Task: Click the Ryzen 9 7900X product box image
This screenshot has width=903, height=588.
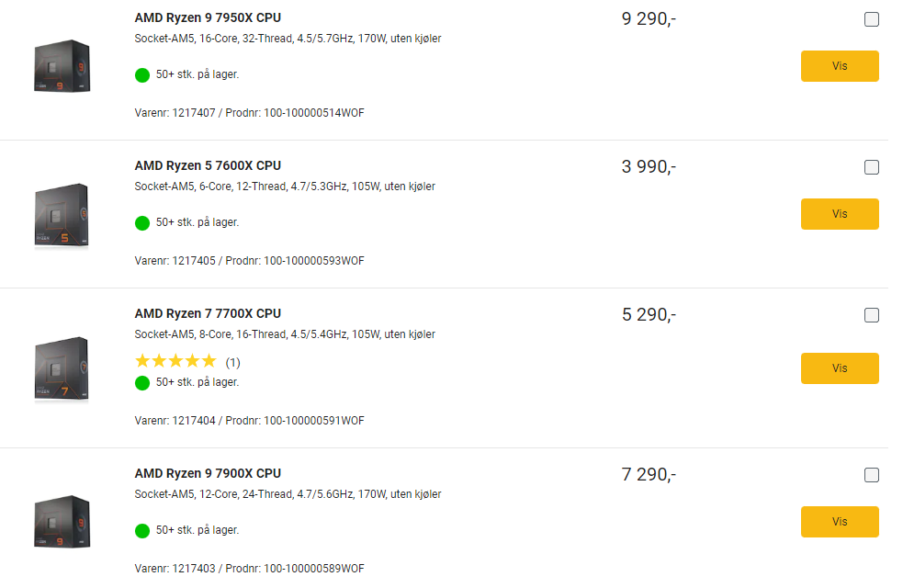Action: coord(62,523)
